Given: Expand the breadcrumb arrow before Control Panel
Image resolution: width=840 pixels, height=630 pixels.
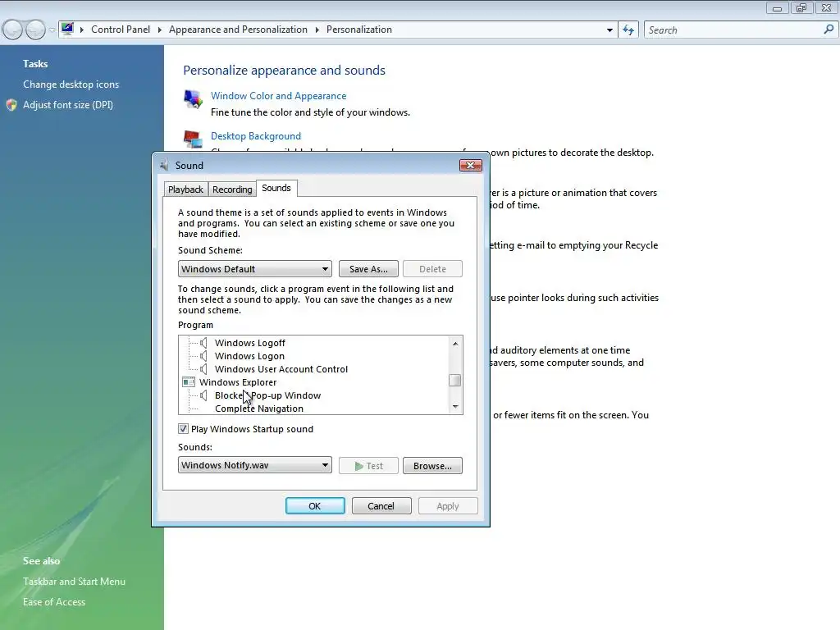Looking at the screenshot, I should 82,30.
